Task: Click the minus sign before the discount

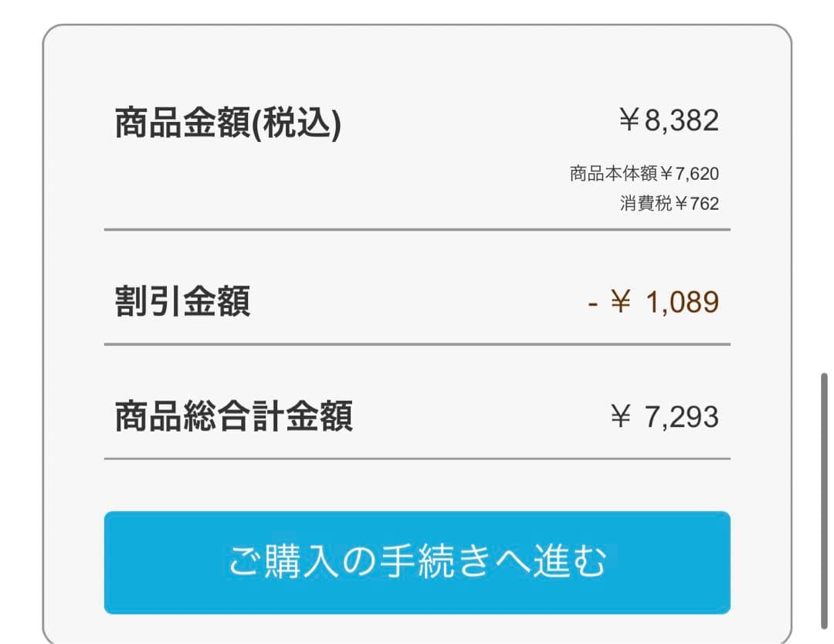Action: [593, 303]
